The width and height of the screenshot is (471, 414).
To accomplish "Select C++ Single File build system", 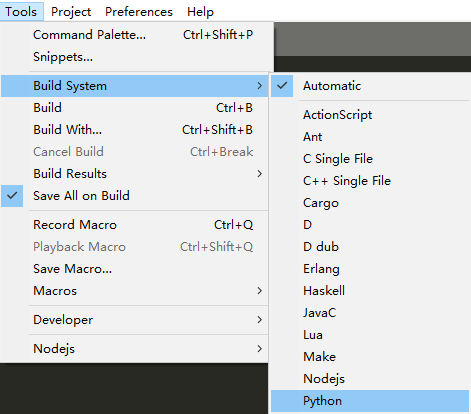I will [x=370, y=181].
